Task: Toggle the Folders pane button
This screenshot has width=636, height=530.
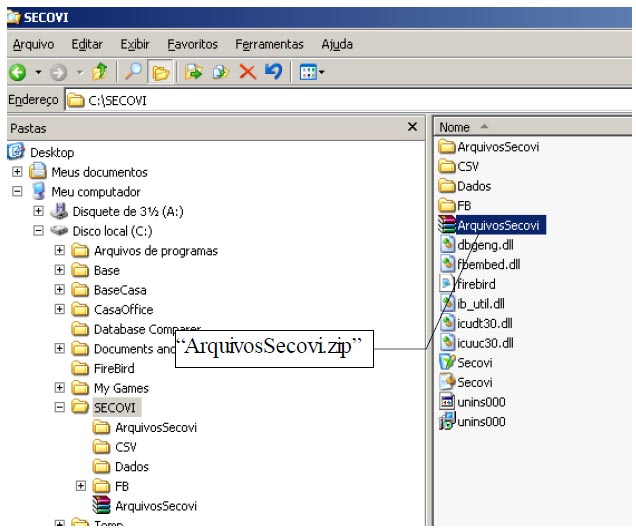Action: coord(160,73)
